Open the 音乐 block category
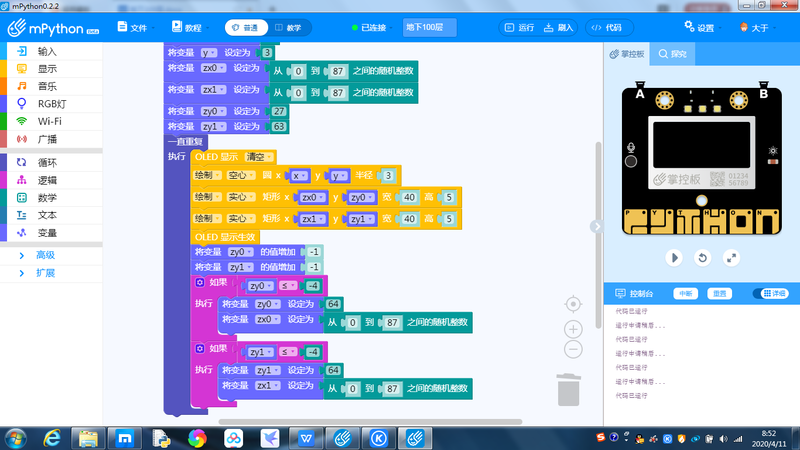The height and width of the screenshot is (450, 800). click(x=47, y=86)
